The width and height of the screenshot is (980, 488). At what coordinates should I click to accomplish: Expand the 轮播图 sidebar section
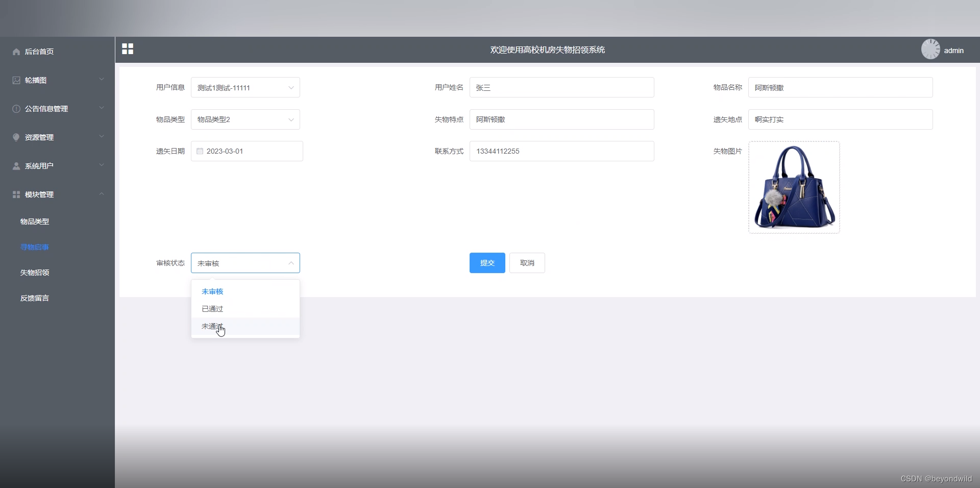101,80
